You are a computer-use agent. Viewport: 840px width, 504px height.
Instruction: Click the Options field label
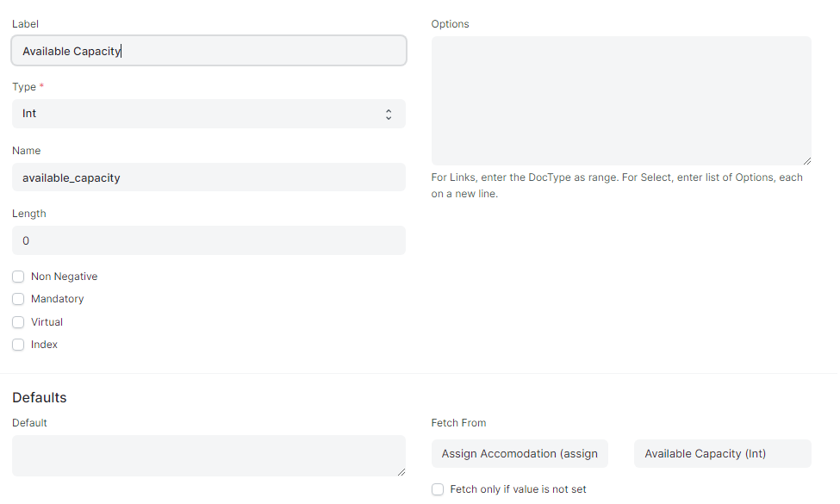click(450, 24)
